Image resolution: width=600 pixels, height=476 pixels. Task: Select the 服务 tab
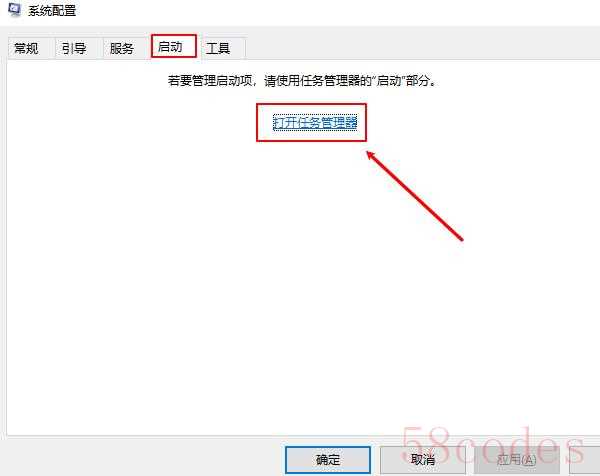tap(122, 49)
